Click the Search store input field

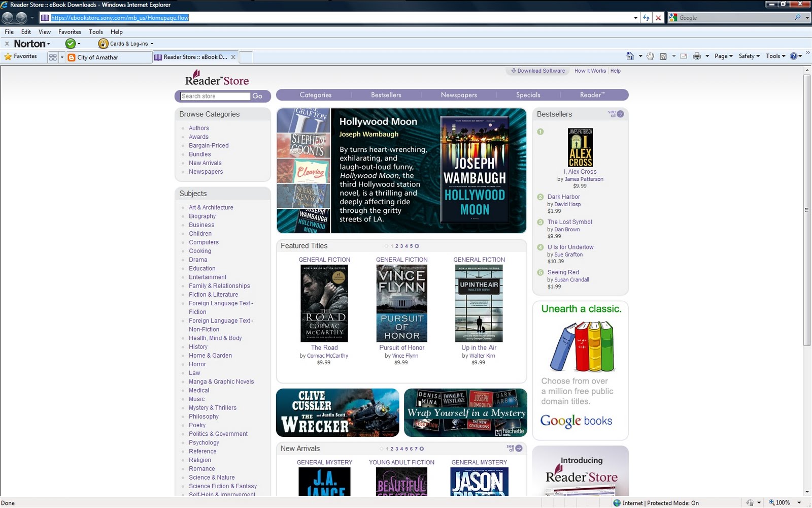215,96
